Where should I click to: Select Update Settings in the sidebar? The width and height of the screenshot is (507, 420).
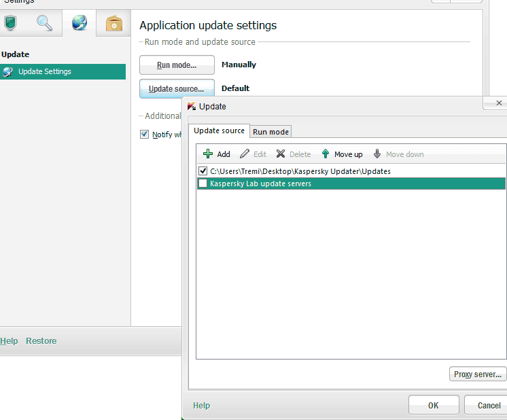[63, 71]
